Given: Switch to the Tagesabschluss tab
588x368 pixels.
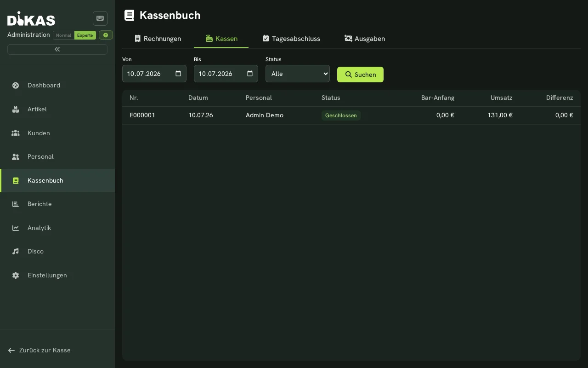Looking at the screenshot, I should click(x=291, y=39).
